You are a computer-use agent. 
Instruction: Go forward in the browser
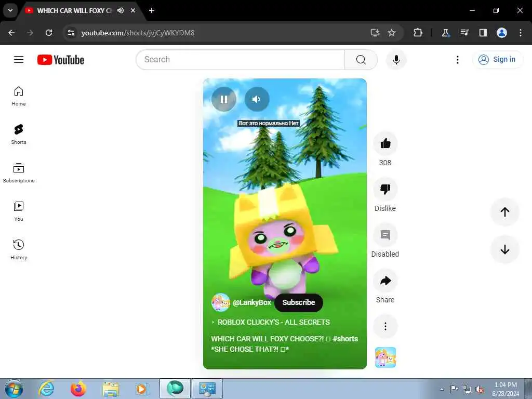[30, 33]
